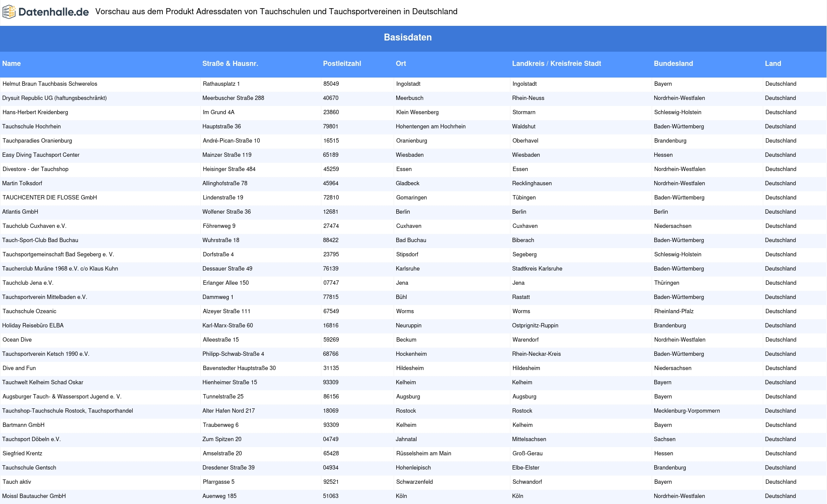The width and height of the screenshot is (827, 504).
Task: Click the Postleitzahl column header
Action: (342, 63)
